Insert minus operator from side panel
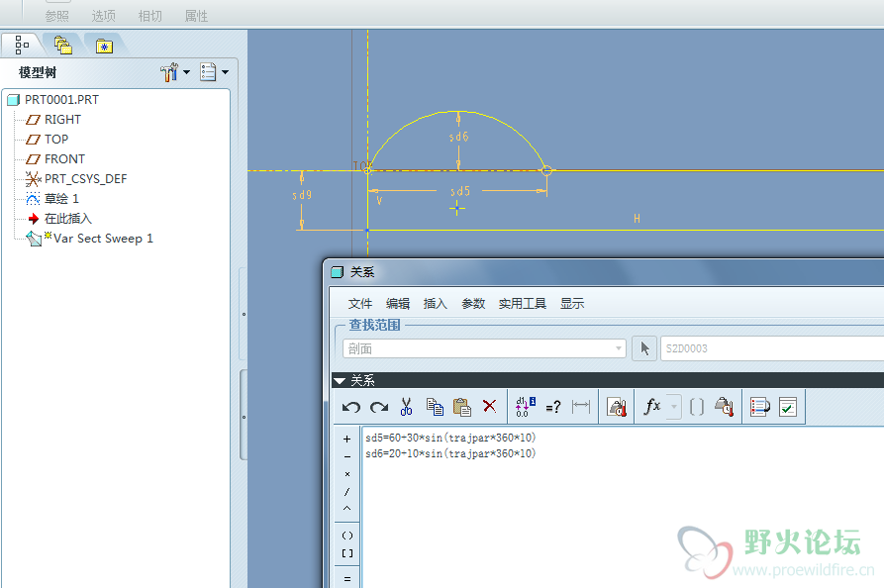884x588 pixels. pos(346,456)
